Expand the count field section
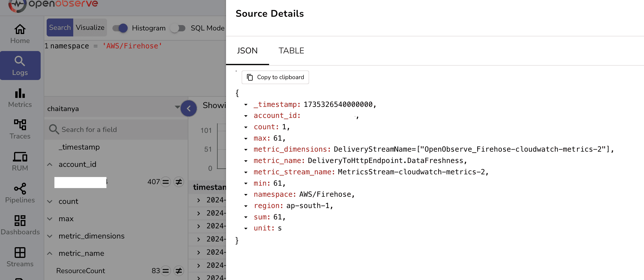 [x=50, y=201]
